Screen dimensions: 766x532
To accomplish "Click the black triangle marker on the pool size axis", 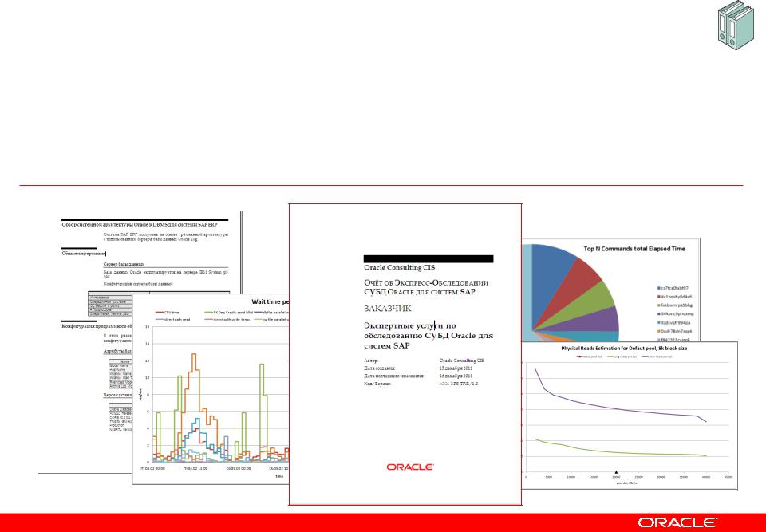I will (x=616, y=471).
